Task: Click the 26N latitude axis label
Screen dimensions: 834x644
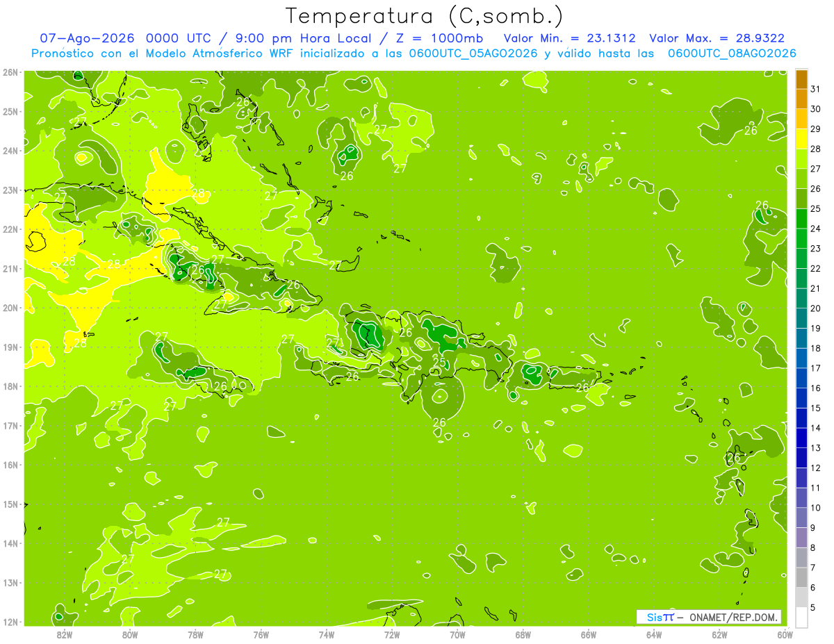Action: click(x=10, y=72)
